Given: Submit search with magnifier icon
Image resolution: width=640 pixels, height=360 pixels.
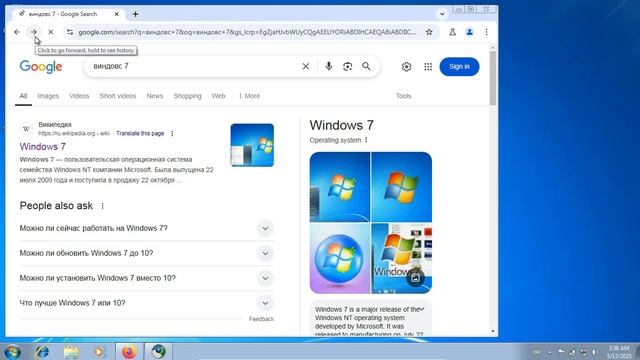Looking at the screenshot, I should pos(366,66).
